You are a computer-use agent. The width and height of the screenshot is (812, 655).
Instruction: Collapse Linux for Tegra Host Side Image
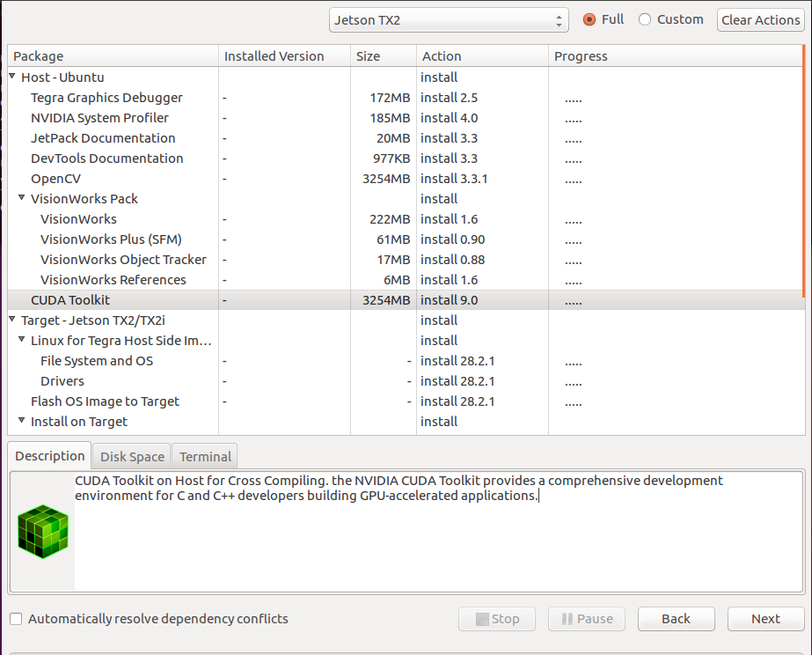point(22,340)
